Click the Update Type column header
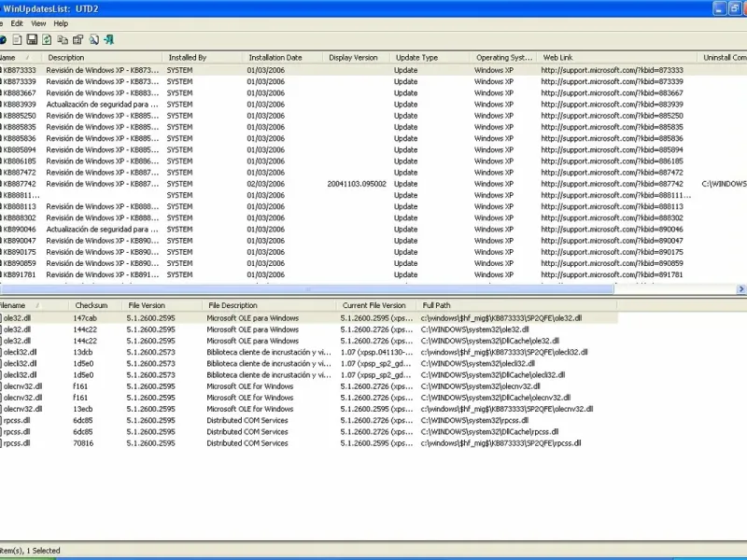 tap(430, 58)
